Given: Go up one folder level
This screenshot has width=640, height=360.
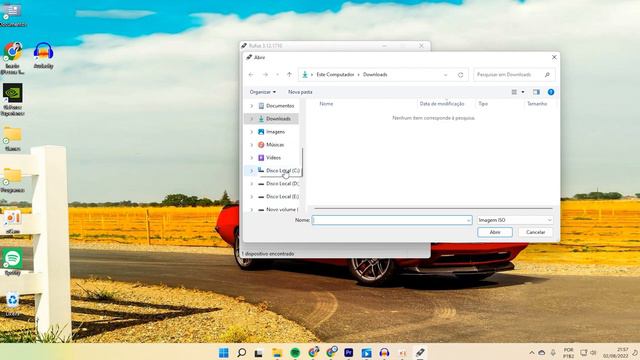Looking at the screenshot, I should 289,75.
